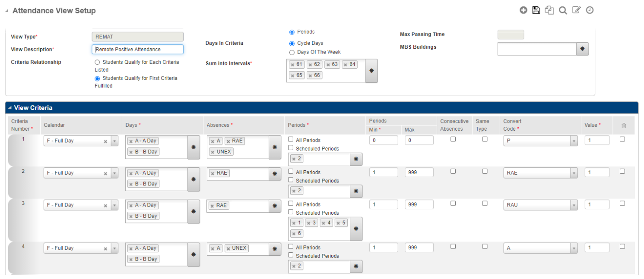Open MBS Buildings lookup asterisk button
Image resolution: width=644 pixels, height=279 pixels.
coord(582,49)
